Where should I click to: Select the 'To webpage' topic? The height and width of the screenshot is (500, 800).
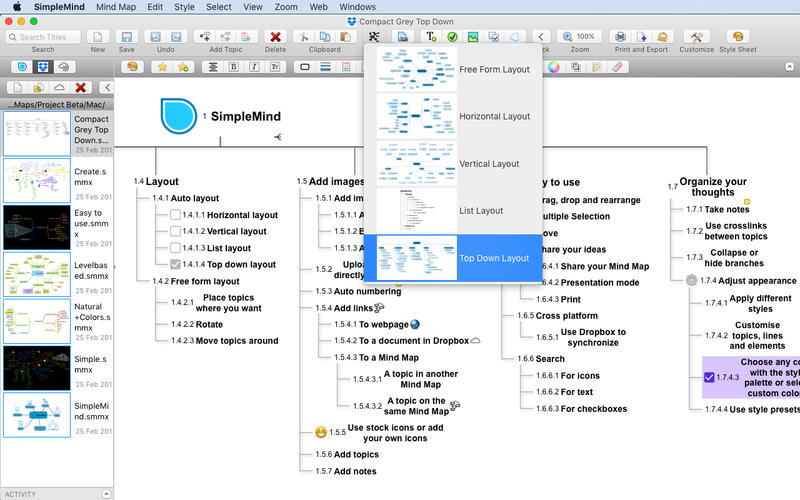[x=384, y=324]
